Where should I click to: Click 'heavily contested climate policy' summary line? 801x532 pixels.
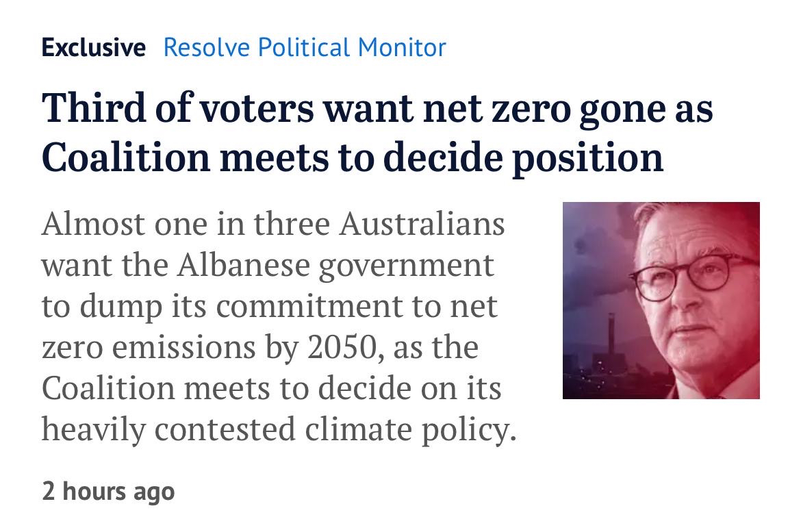(x=278, y=429)
